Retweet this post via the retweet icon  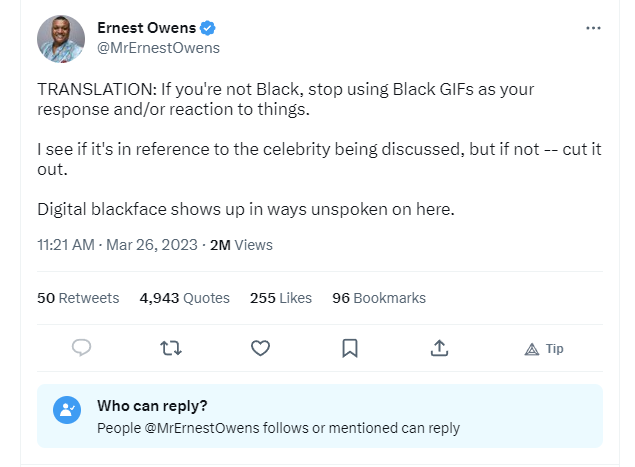171,348
